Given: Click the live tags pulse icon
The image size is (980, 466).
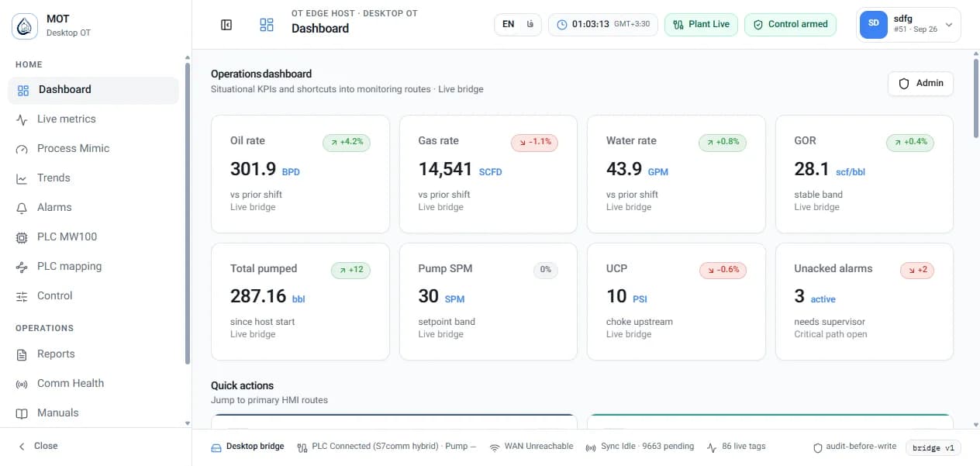Looking at the screenshot, I should 712,447.
